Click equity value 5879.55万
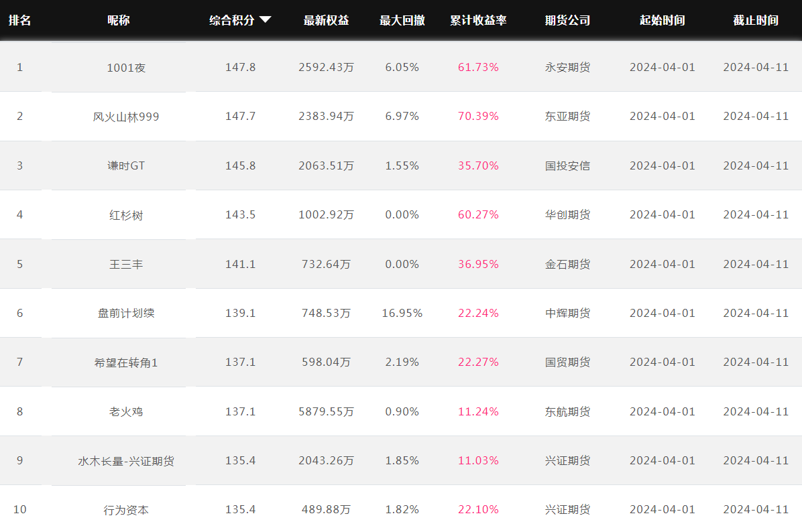The image size is (802, 532). tap(327, 411)
